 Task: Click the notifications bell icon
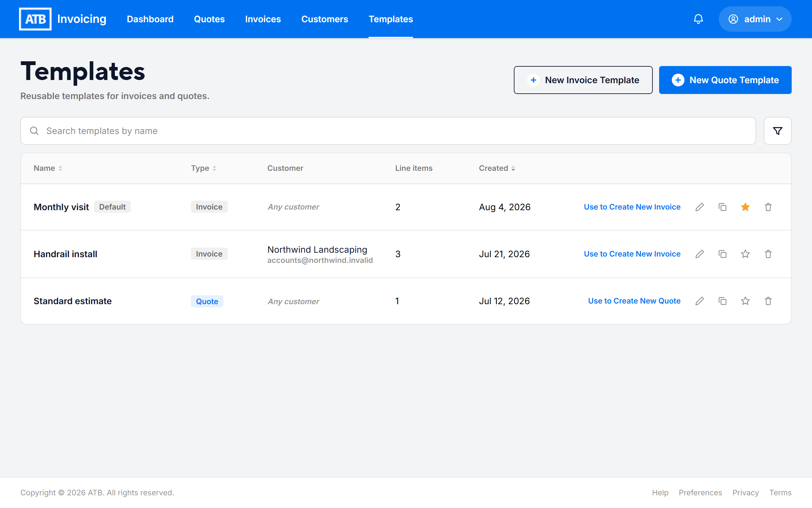tap(698, 19)
